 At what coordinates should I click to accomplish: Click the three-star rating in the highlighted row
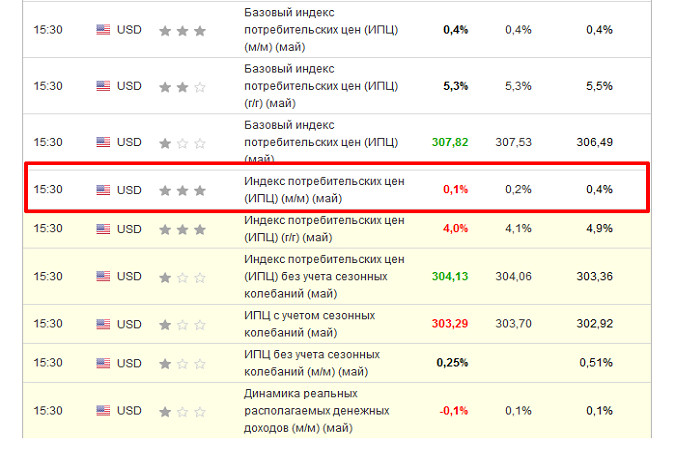point(182,189)
